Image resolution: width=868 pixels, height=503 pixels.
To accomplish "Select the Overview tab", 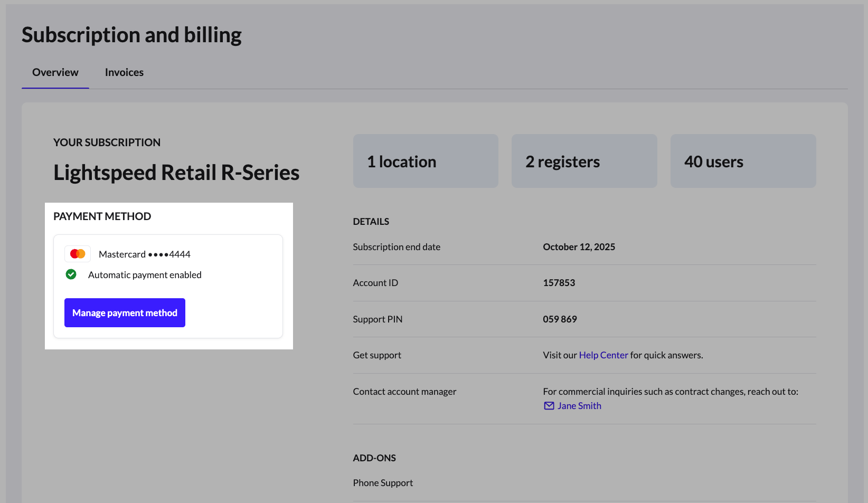I will 55,72.
